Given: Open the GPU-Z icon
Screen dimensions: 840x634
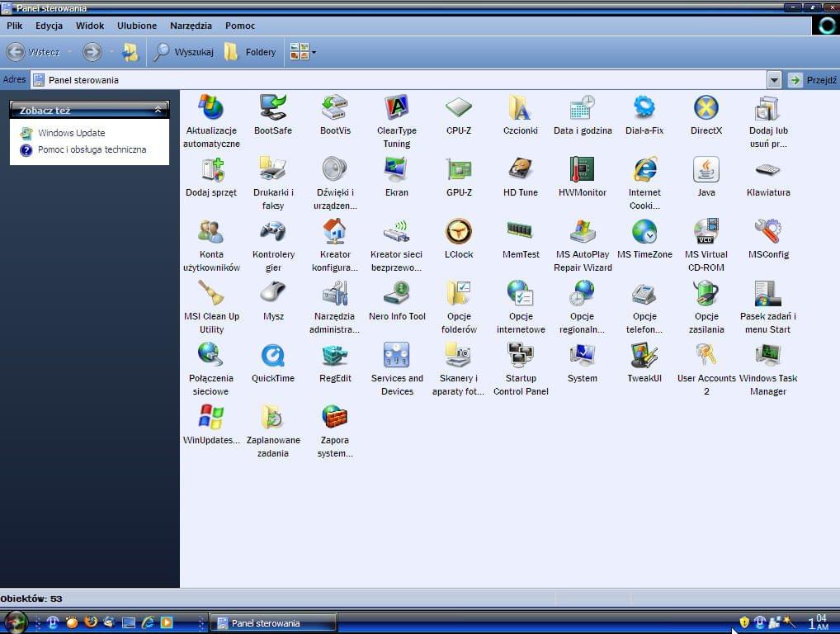Looking at the screenshot, I should pos(459,177).
